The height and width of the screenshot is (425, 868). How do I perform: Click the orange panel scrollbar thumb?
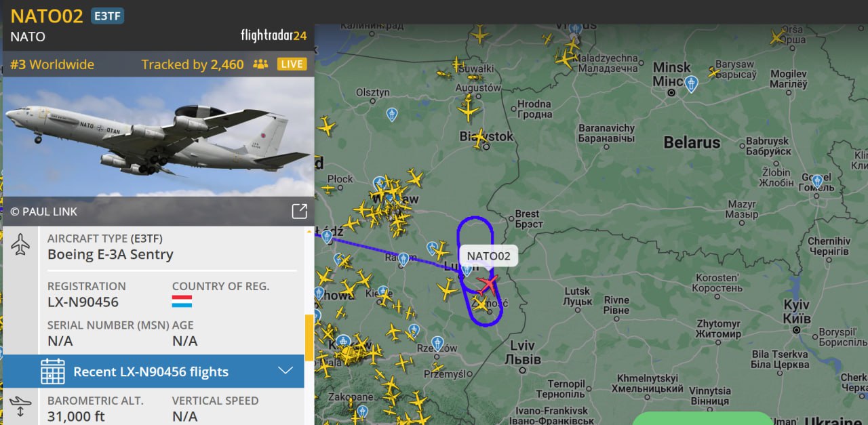click(309, 338)
